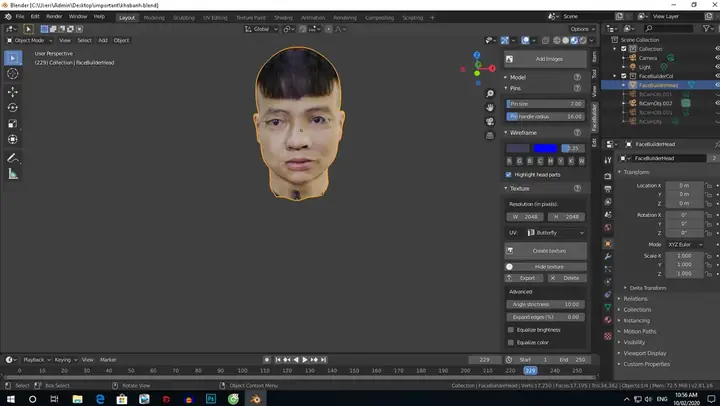
Task: Switch to the Shading workspace tab
Action: click(x=283, y=17)
